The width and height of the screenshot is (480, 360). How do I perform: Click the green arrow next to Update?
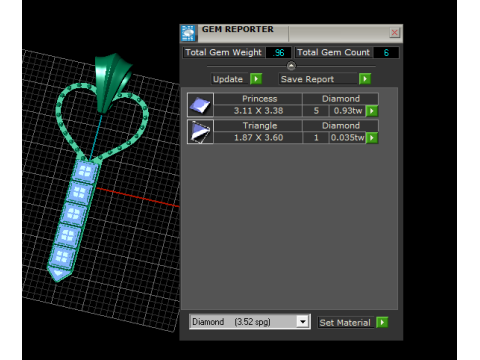(x=256, y=79)
